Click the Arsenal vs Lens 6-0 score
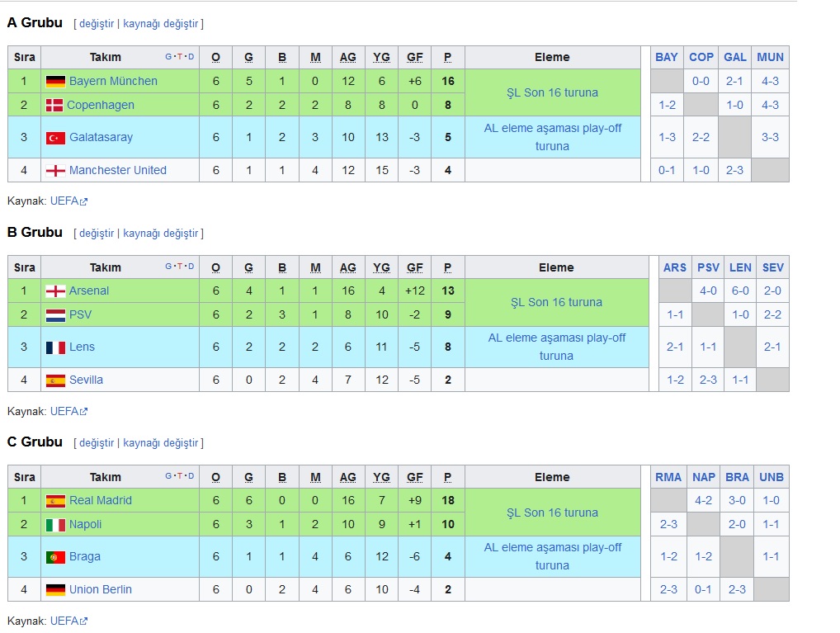 740,291
